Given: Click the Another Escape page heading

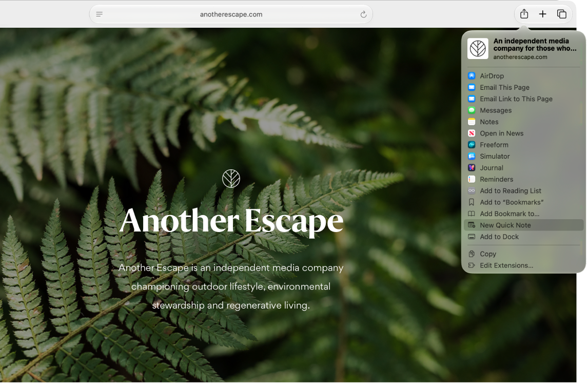Looking at the screenshot, I should (232, 221).
